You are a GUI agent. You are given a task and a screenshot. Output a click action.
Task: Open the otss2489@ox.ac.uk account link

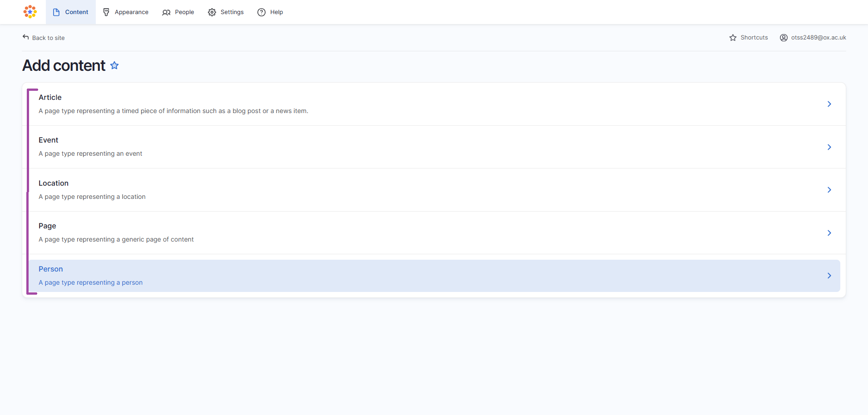tap(819, 38)
